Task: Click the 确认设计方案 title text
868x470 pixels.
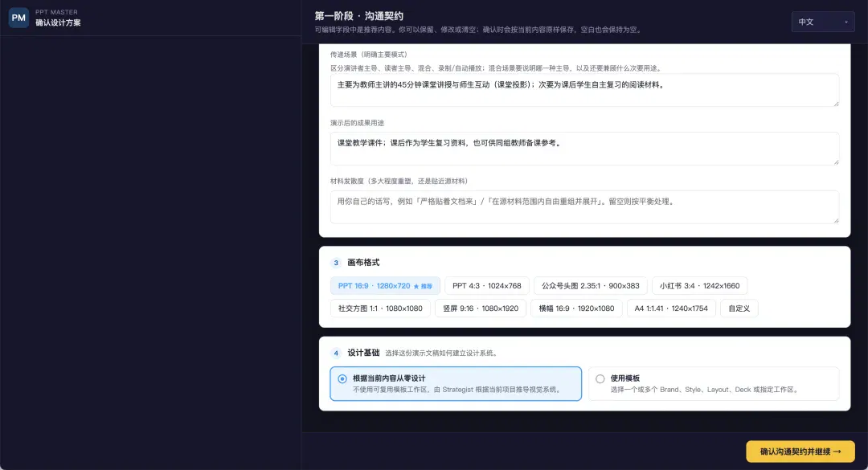Action: 58,22
